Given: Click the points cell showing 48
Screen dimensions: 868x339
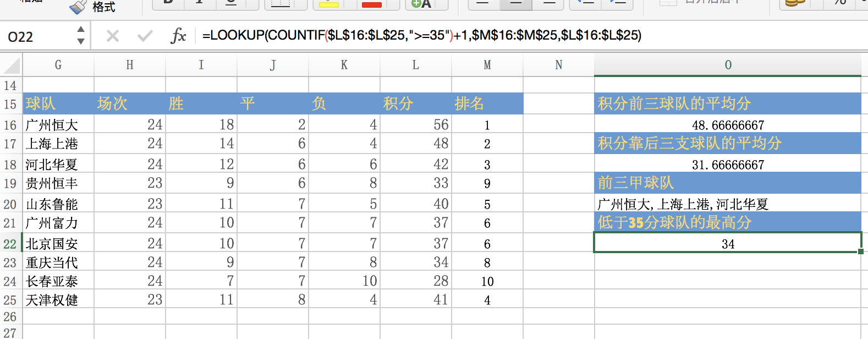Looking at the screenshot, I should click(416, 144).
